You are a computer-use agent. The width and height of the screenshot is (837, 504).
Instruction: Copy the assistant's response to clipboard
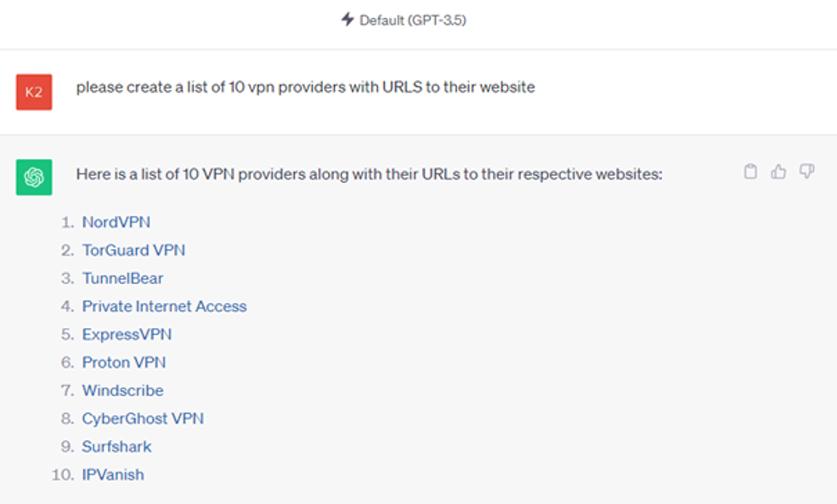[750, 171]
